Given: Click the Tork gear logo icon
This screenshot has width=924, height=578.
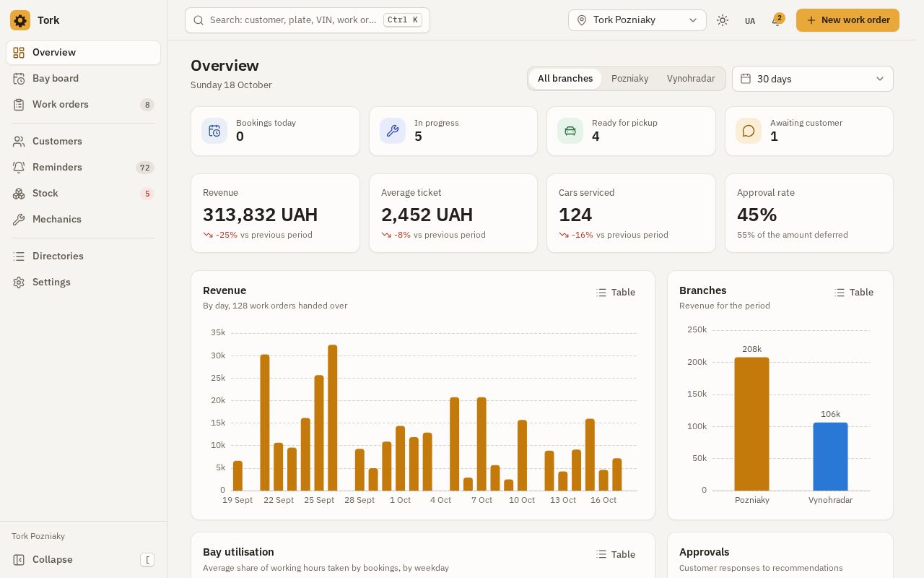Looking at the screenshot, I should pos(20,20).
